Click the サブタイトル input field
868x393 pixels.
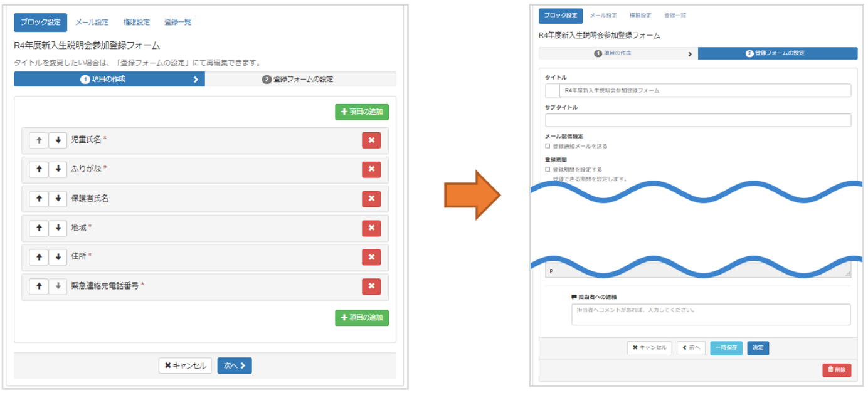coord(698,120)
